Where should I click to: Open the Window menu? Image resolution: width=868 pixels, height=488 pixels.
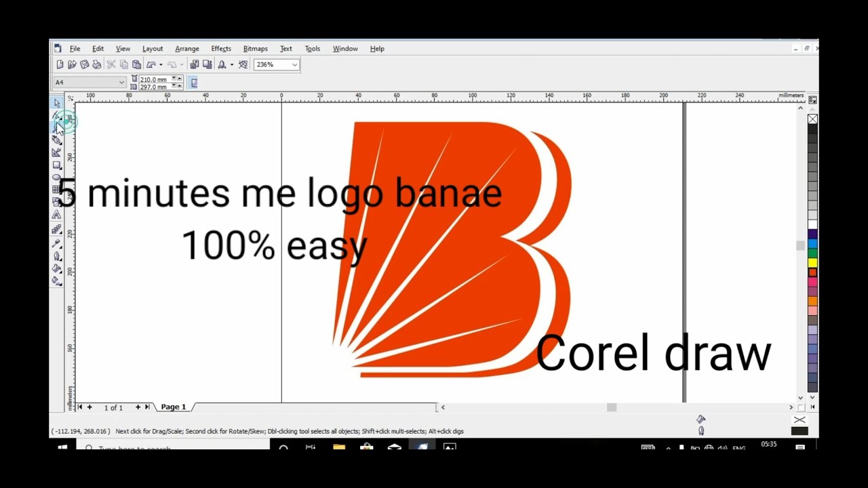[345, 49]
